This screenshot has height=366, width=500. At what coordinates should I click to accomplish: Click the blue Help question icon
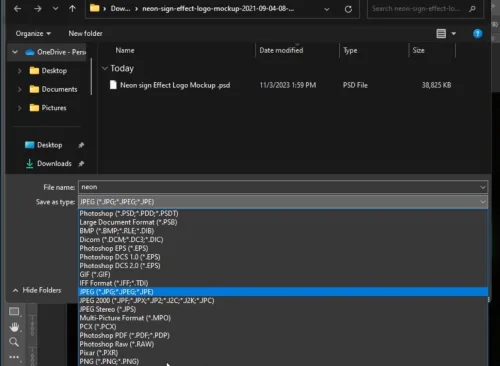coord(477,34)
